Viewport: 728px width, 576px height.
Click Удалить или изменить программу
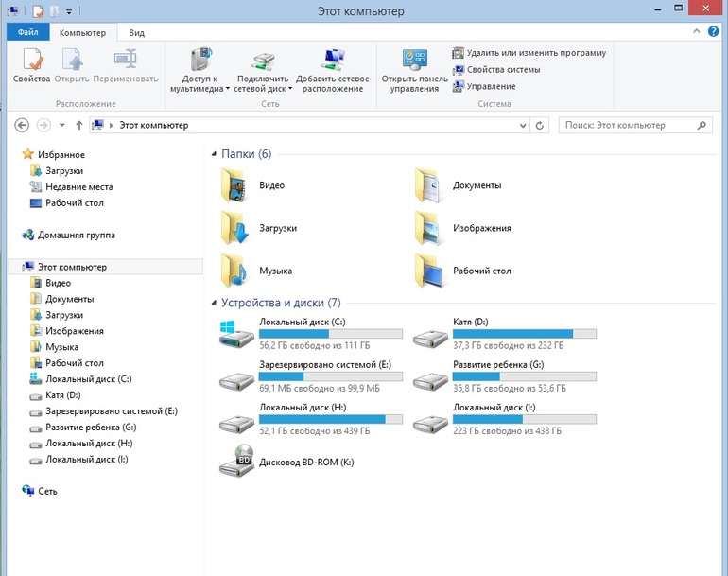529,53
